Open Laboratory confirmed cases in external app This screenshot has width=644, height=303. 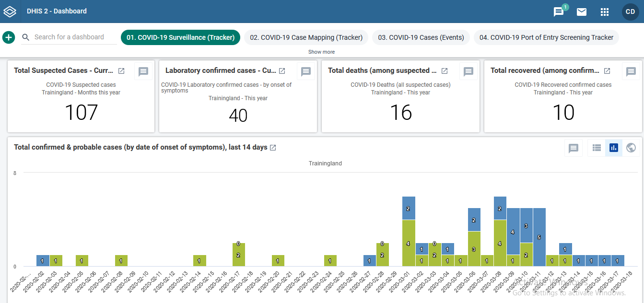pos(282,71)
